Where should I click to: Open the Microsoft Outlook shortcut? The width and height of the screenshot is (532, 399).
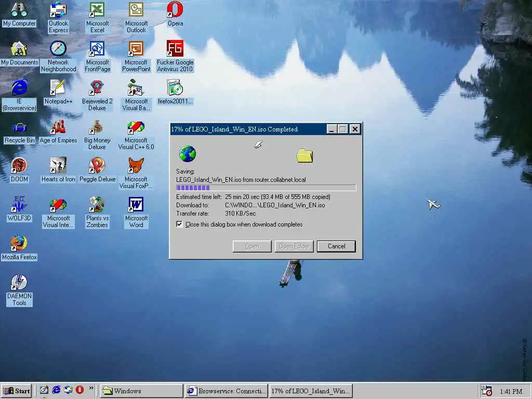(136, 17)
